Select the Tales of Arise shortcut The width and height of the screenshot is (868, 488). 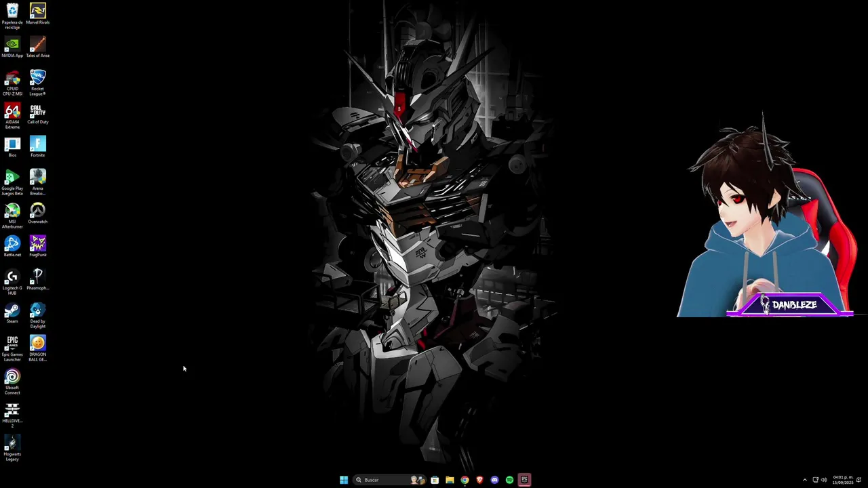pyautogui.click(x=37, y=47)
